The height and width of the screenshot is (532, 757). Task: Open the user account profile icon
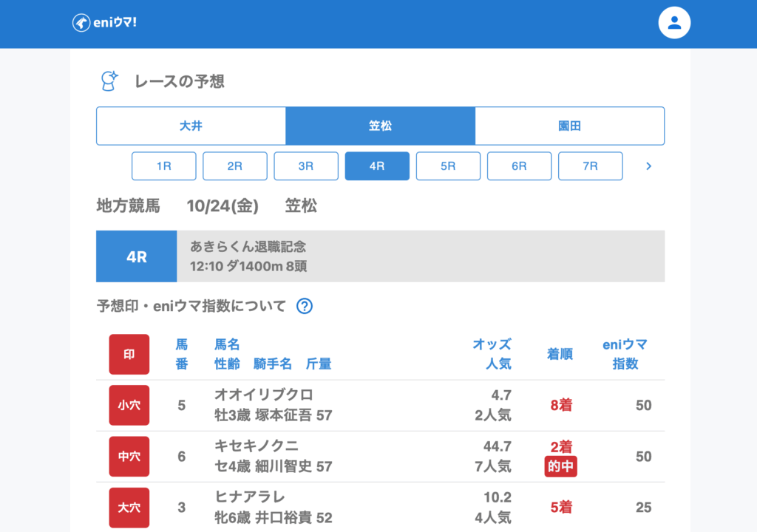pyautogui.click(x=673, y=23)
